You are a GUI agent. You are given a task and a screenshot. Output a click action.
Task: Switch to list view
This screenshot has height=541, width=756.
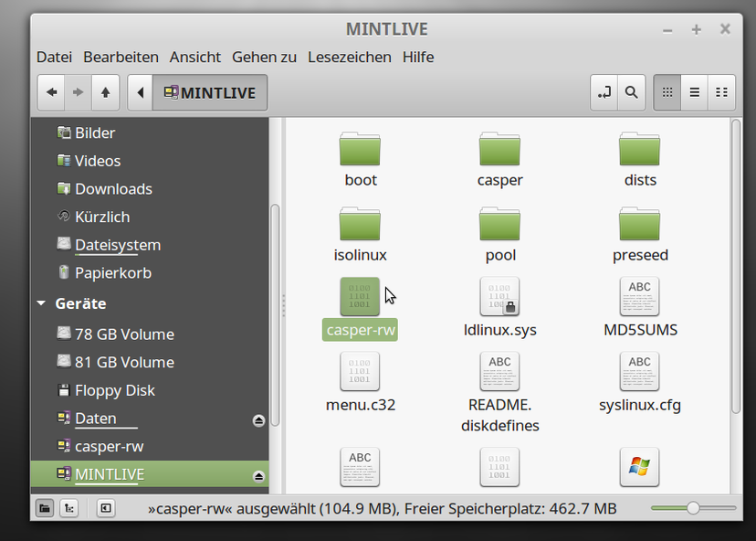tap(694, 91)
